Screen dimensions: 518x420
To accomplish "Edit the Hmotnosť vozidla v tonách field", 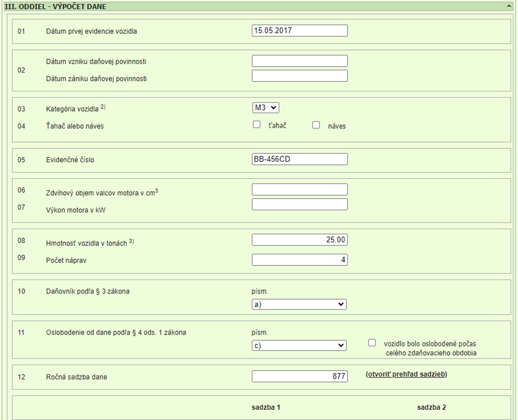I will click(x=300, y=240).
